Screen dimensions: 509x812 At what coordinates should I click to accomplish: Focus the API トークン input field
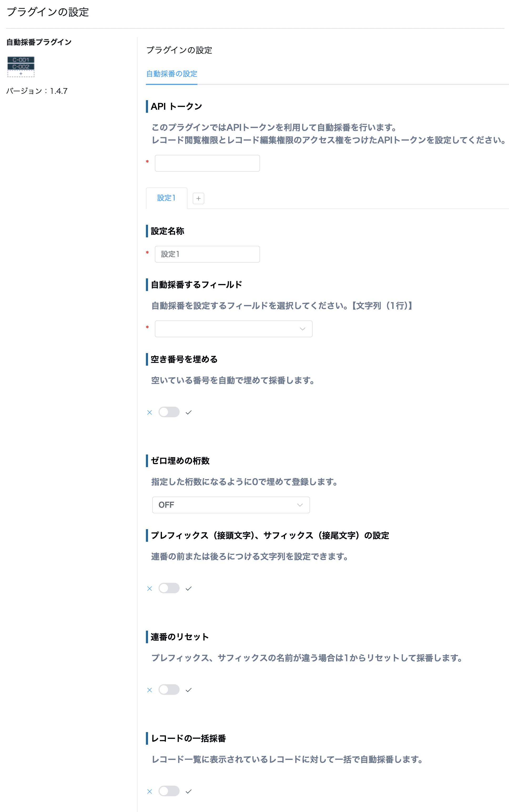click(207, 163)
